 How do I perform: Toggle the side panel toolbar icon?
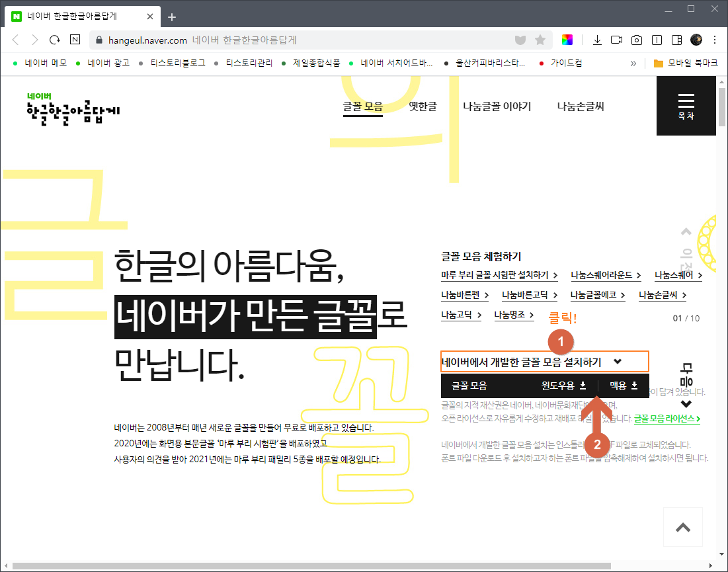click(x=676, y=40)
